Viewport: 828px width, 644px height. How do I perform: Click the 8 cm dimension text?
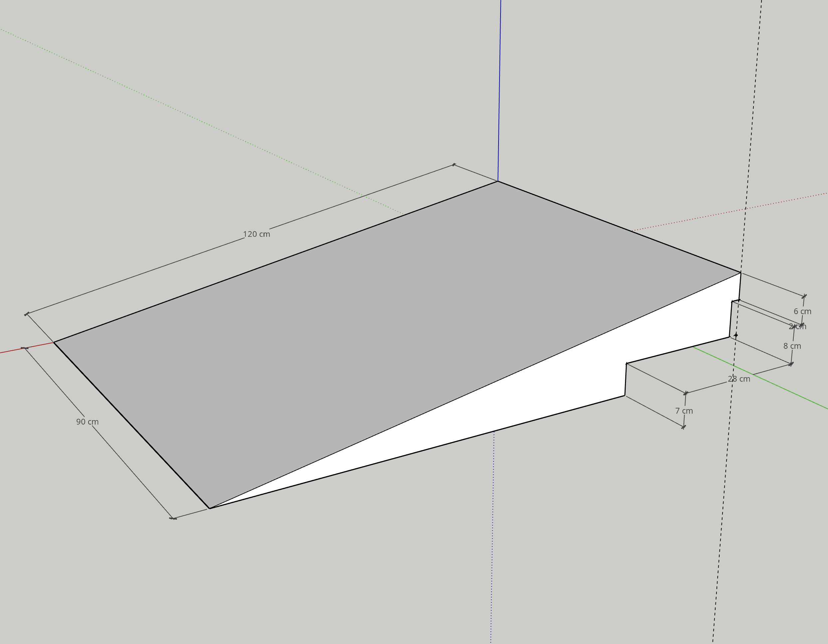tap(792, 346)
